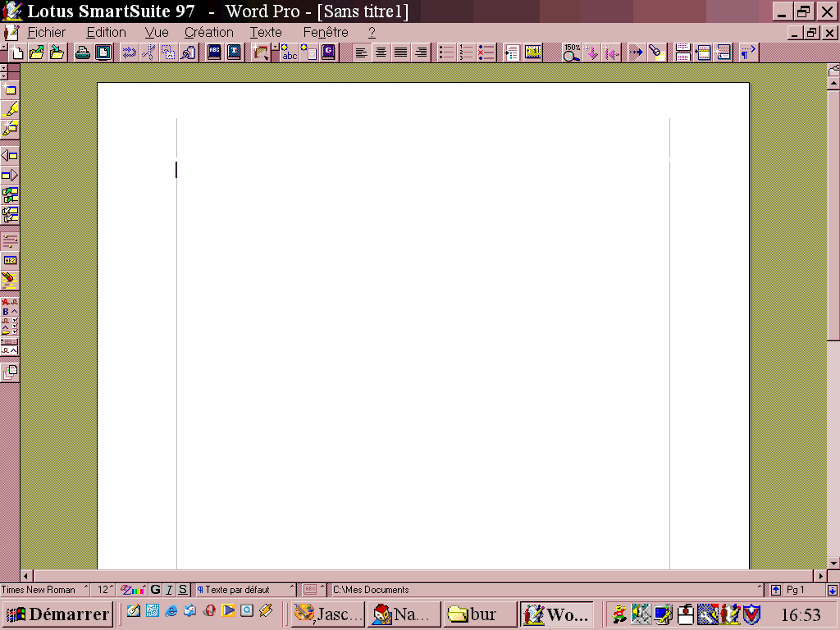
Task: Toggle italic with the I button
Action: pyautogui.click(x=169, y=590)
